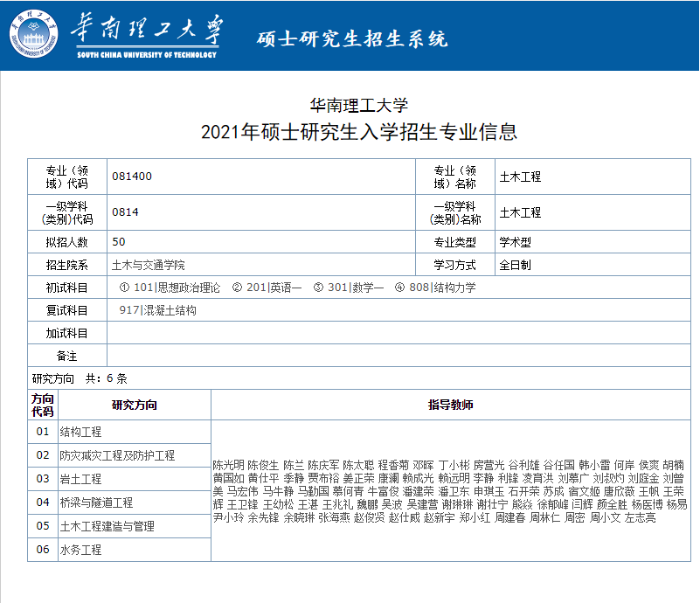Click the major code value 081400
The width and height of the screenshot is (700, 603).
[x=132, y=177]
